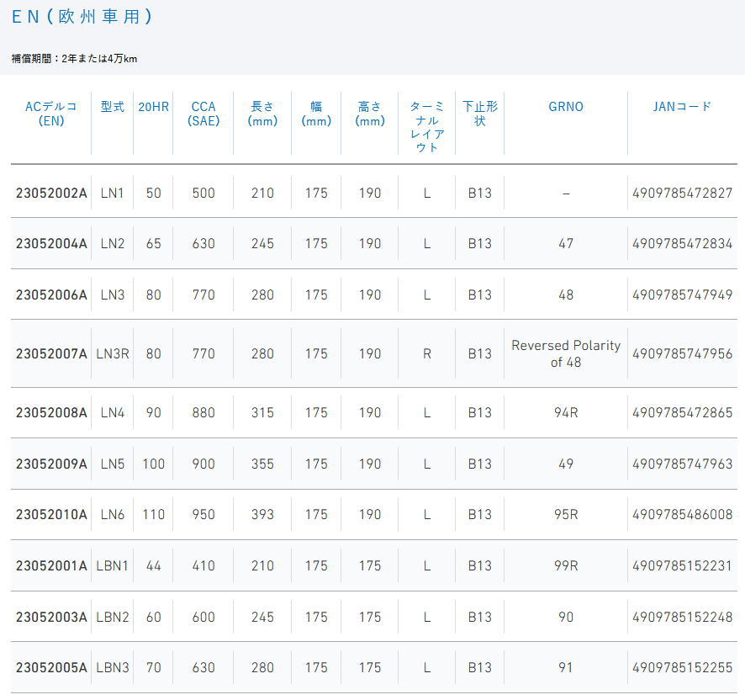The height and width of the screenshot is (700, 745).
Task: Click length value 315
Action: pyautogui.click(x=262, y=412)
